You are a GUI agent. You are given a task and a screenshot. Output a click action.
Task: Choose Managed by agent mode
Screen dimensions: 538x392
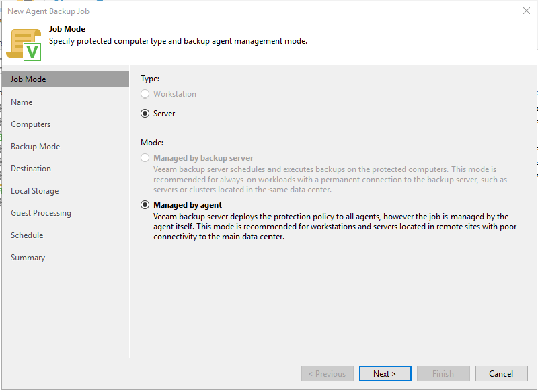pos(145,205)
